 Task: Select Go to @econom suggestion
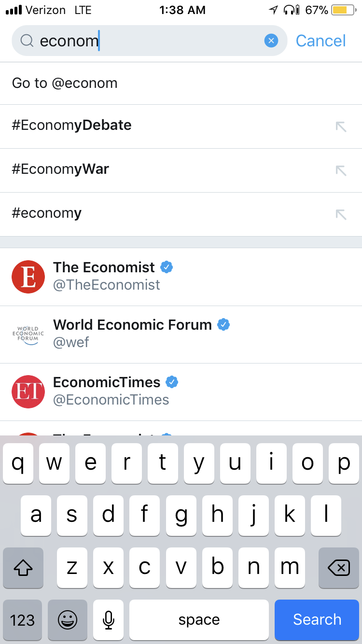point(181,83)
